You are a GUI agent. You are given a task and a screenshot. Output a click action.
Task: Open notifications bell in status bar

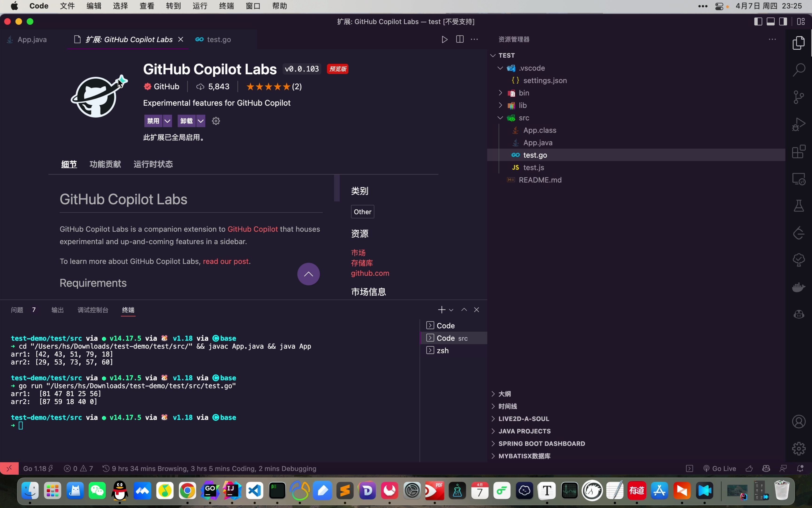click(800, 468)
